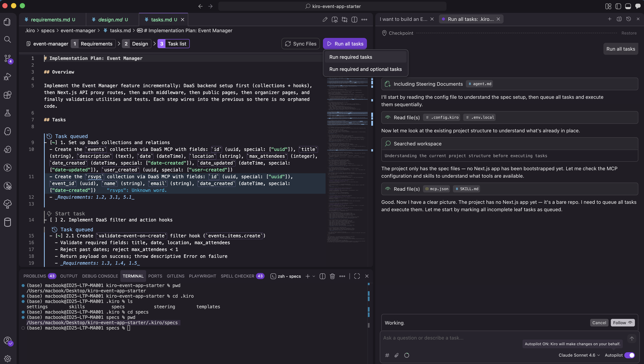
Task: Add a new terminal with plus icon
Action: (308, 276)
